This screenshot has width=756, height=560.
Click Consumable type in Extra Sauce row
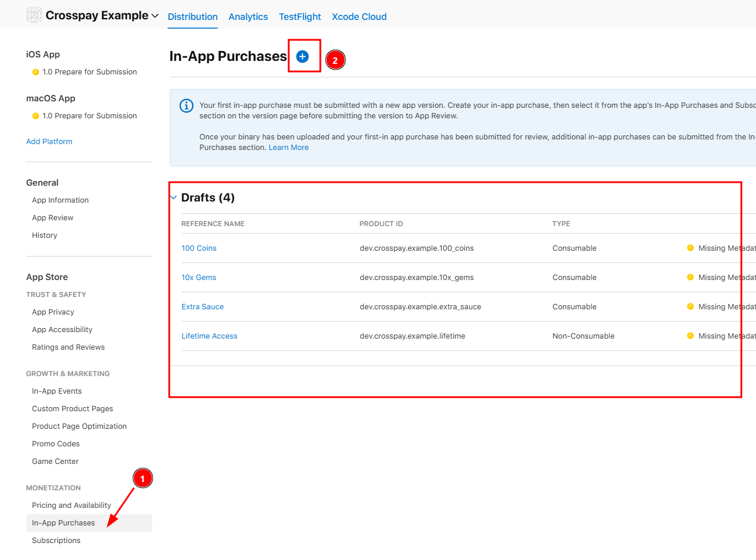pos(574,307)
